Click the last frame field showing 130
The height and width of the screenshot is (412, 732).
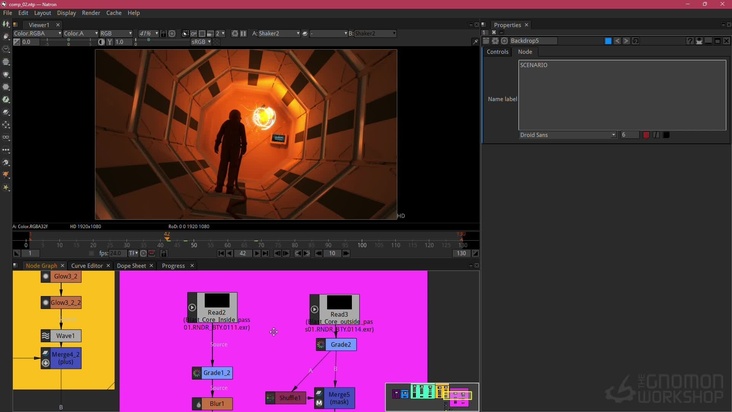(461, 253)
